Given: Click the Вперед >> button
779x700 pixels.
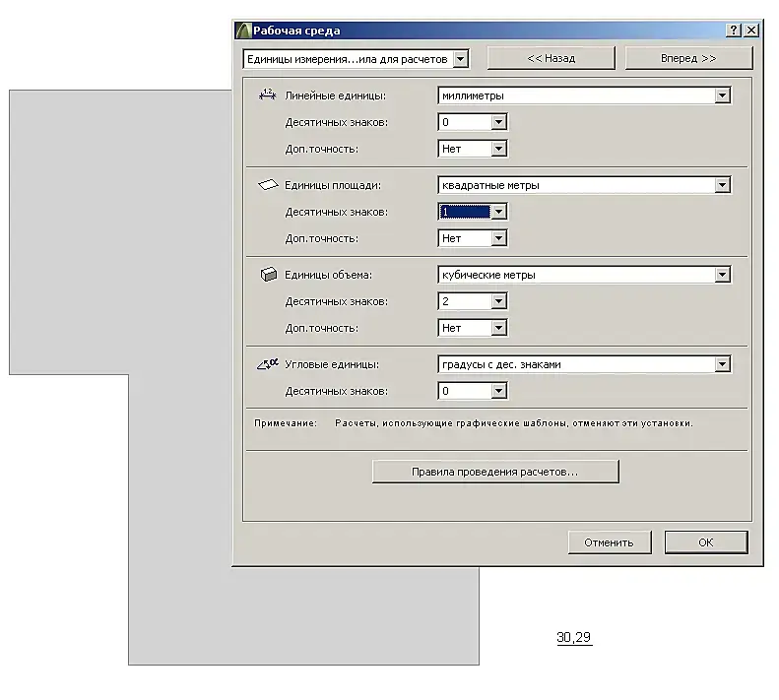Looking at the screenshot, I should [688, 58].
